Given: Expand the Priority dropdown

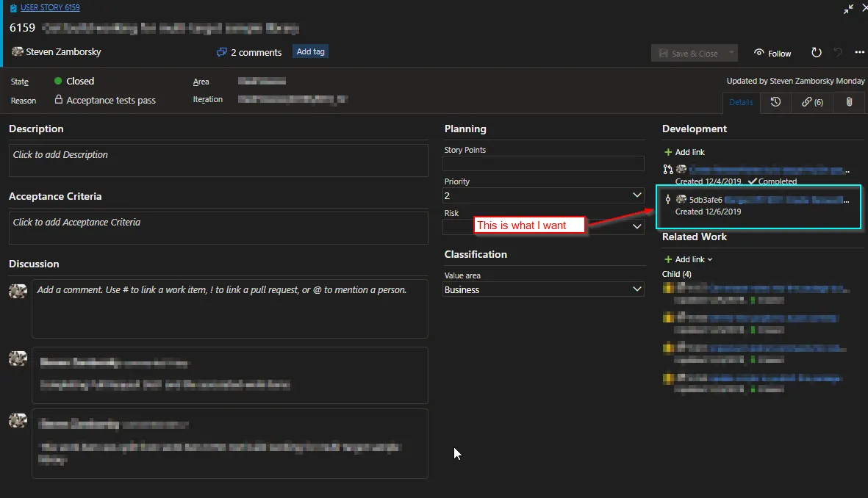Looking at the screenshot, I should pos(636,195).
